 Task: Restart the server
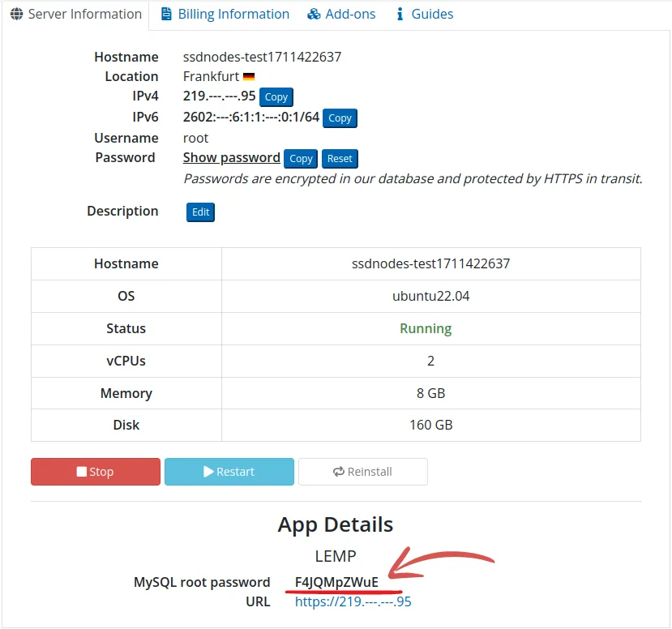[229, 472]
